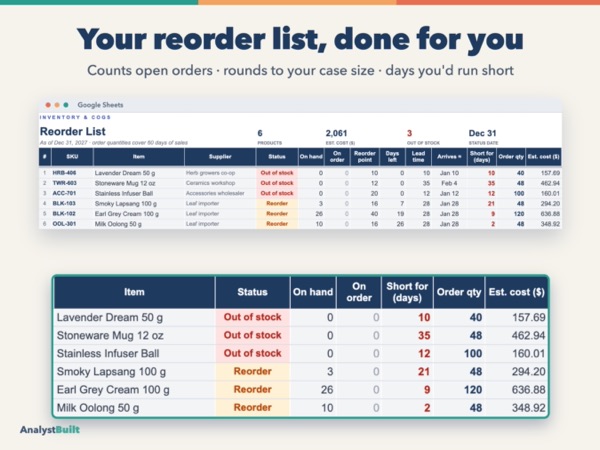This screenshot has height=450, width=600.
Task: Click the 'Supplier' column header
Action: point(220,157)
